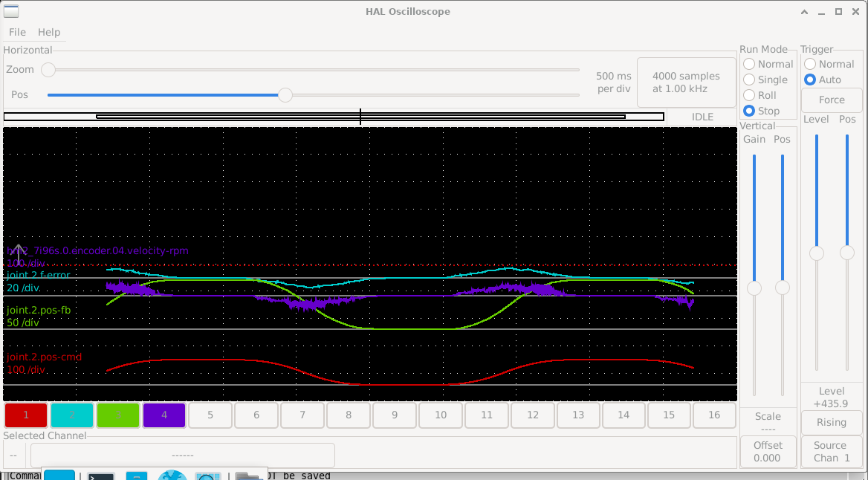Open the window menu icon in title bar

11,11
